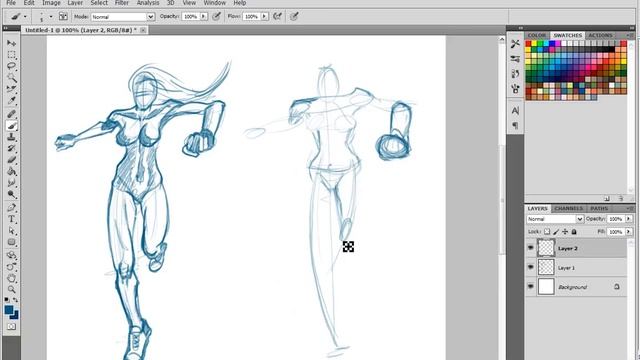Open the Paragraph collapsed panel icon
Viewport: 640px width, 360px height.
point(515,125)
